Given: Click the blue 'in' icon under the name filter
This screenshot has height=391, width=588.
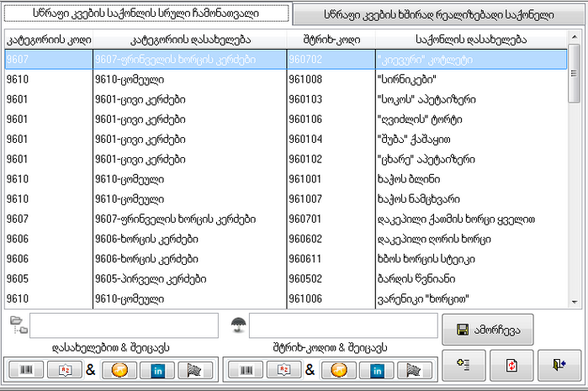Looking at the screenshot, I should click(x=158, y=371).
